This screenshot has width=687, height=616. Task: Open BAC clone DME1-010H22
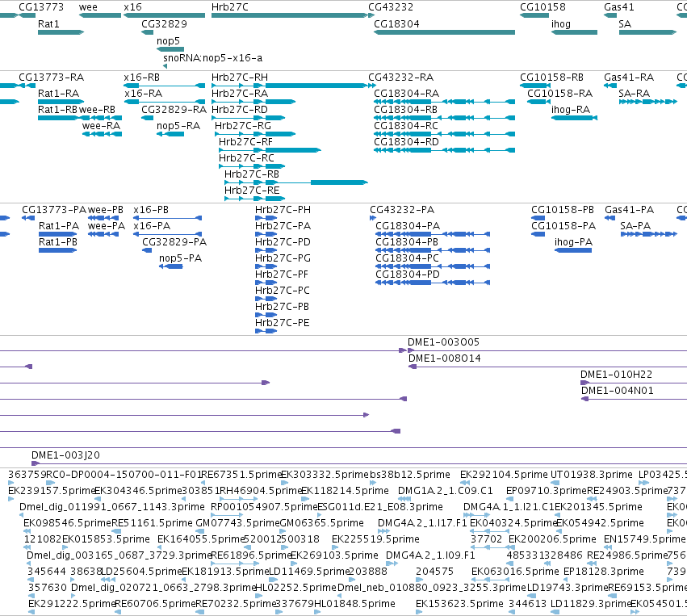click(634, 383)
